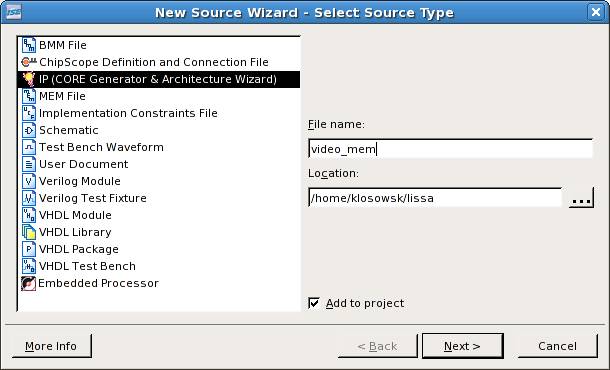Choose the MEM File icon

tap(29, 96)
